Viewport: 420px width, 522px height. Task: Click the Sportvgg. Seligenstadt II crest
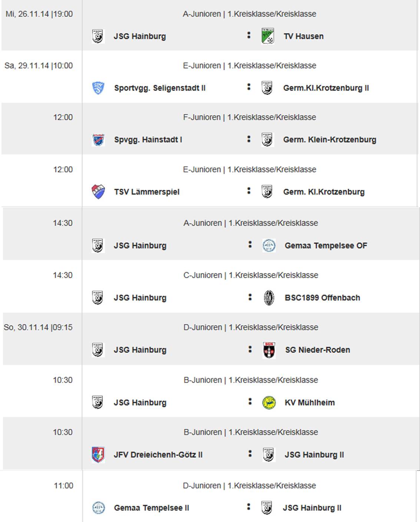(x=98, y=88)
